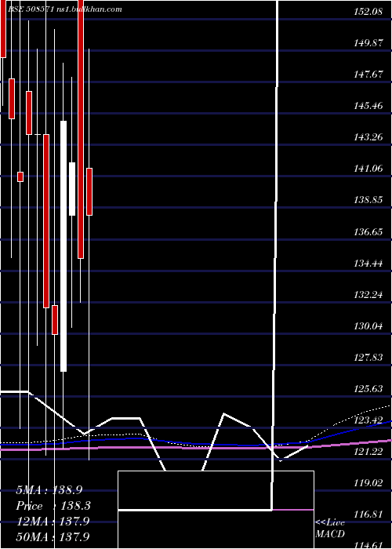The height and width of the screenshot is (549, 392).
Task: Click the <<Live MACD label
Action: pos(330,528)
